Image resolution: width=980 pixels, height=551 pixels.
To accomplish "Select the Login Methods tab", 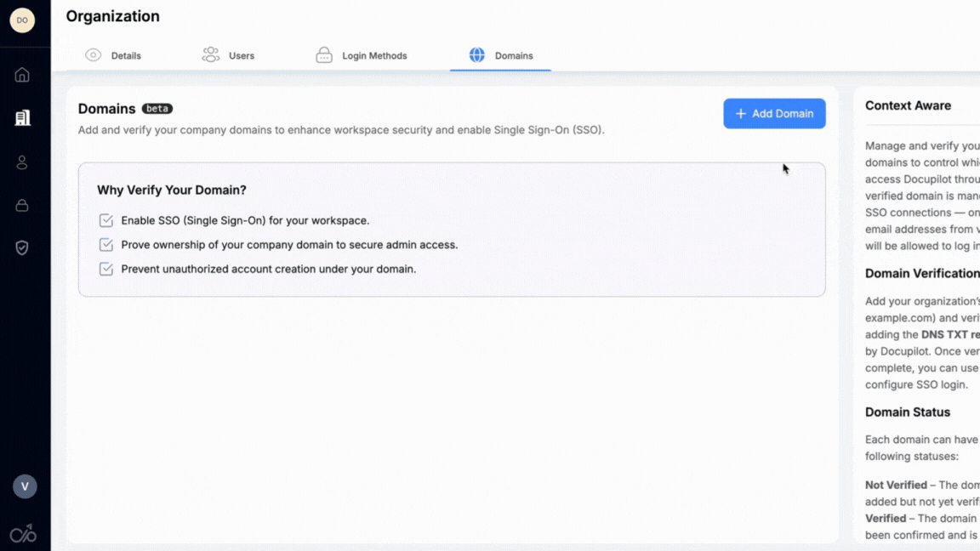I will [x=362, y=55].
